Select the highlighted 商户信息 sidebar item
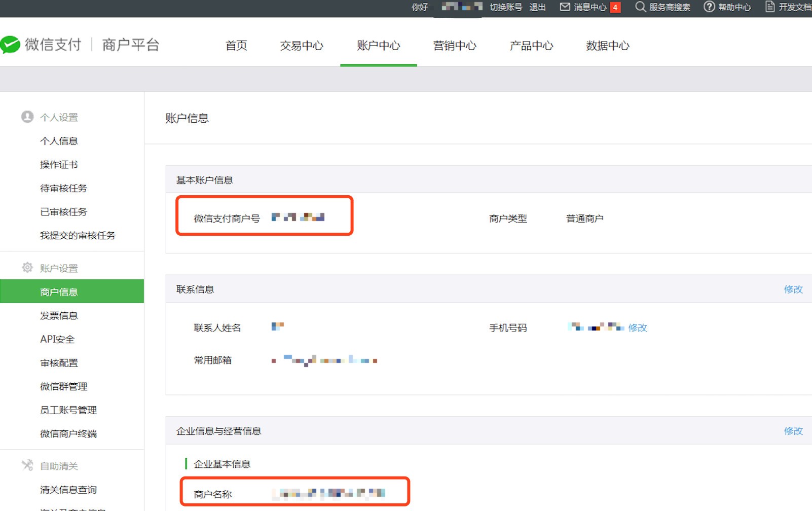812x511 pixels. pos(72,291)
